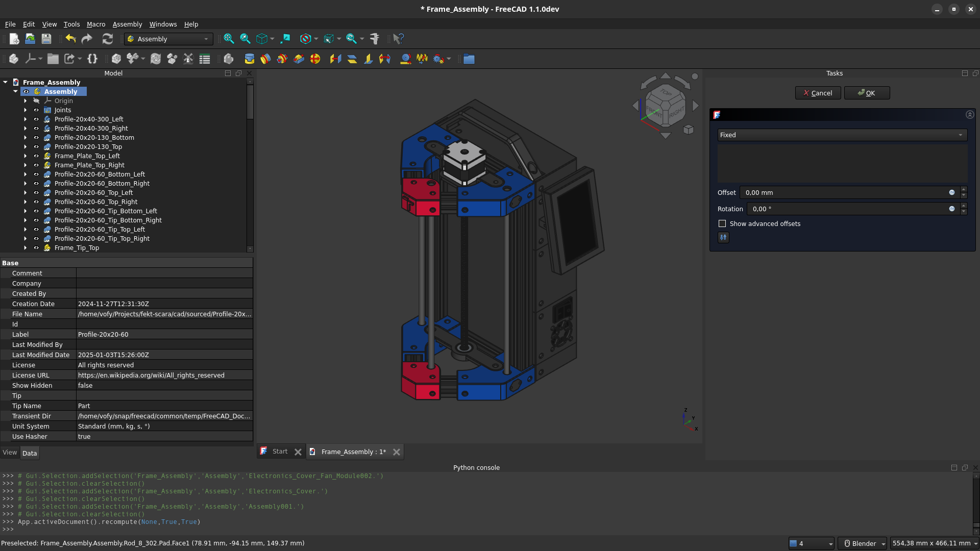Confirm the joint with OK button

[x=867, y=93]
